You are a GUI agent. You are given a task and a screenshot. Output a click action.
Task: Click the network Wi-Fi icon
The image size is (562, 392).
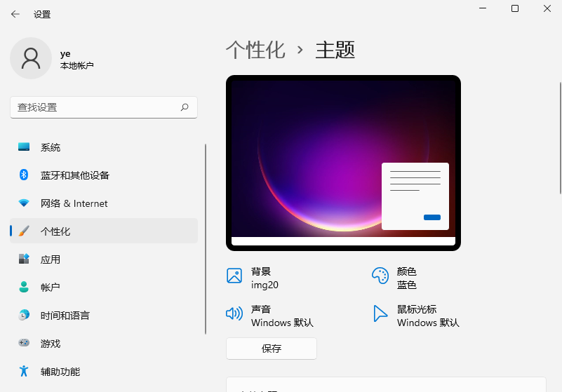(24, 203)
